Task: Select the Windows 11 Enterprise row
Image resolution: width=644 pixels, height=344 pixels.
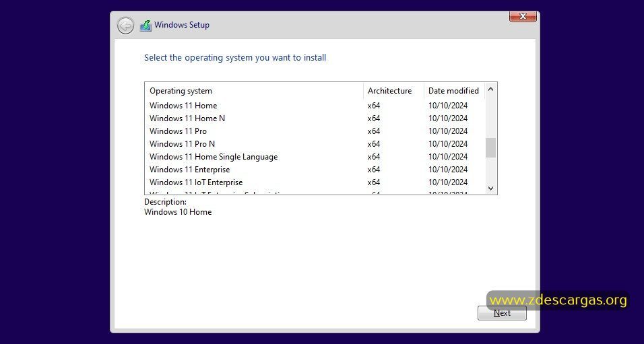Action: click(x=315, y=169)
